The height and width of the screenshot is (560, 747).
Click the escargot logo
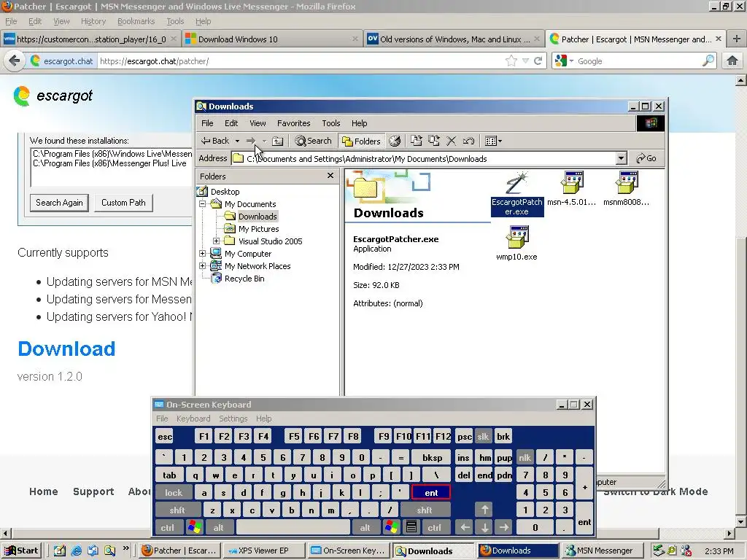(x=53, y=96)
